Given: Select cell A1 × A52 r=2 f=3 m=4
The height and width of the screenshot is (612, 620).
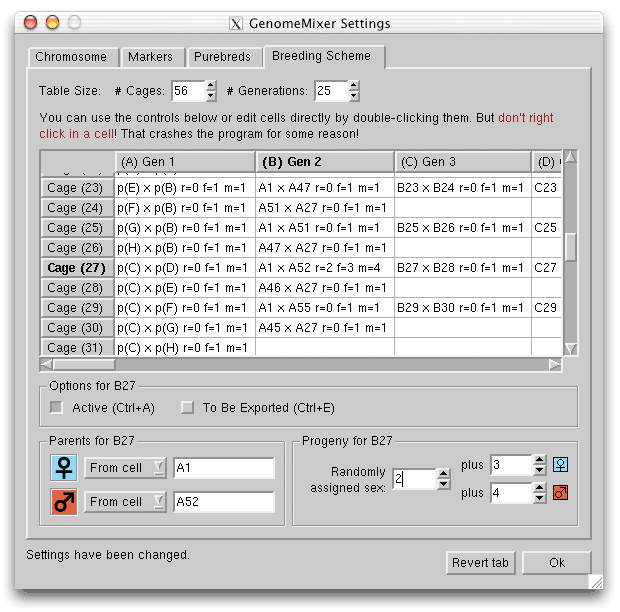Looking at the screenshot, I should (325, 268).
